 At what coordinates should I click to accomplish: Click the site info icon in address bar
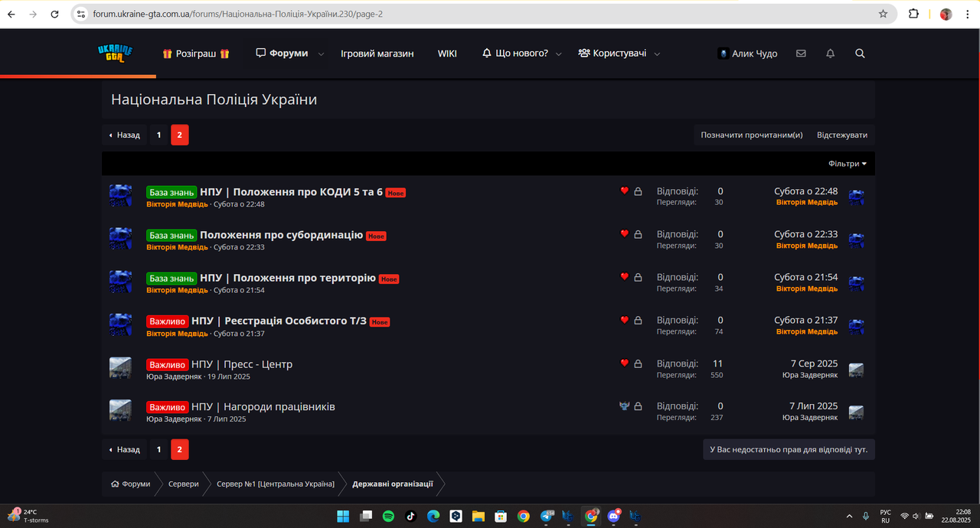pyautogui.click(x=81, y=14)
